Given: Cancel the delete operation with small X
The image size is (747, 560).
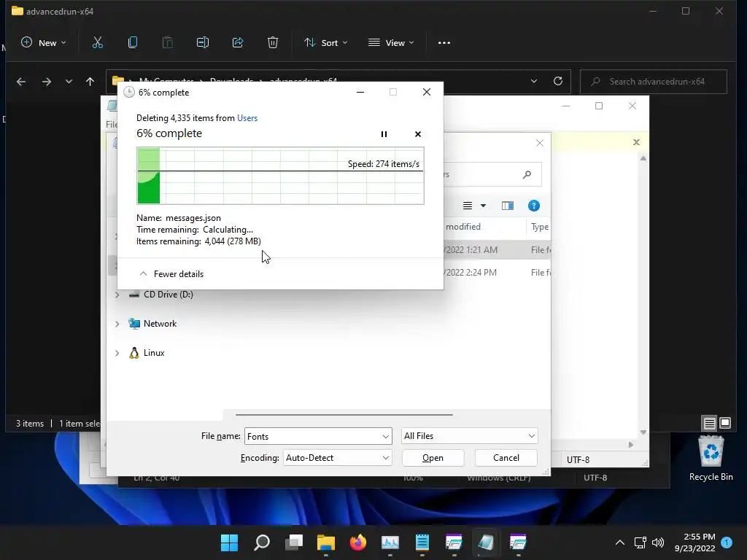Looking at the screenshot, I should coord(418,134).
